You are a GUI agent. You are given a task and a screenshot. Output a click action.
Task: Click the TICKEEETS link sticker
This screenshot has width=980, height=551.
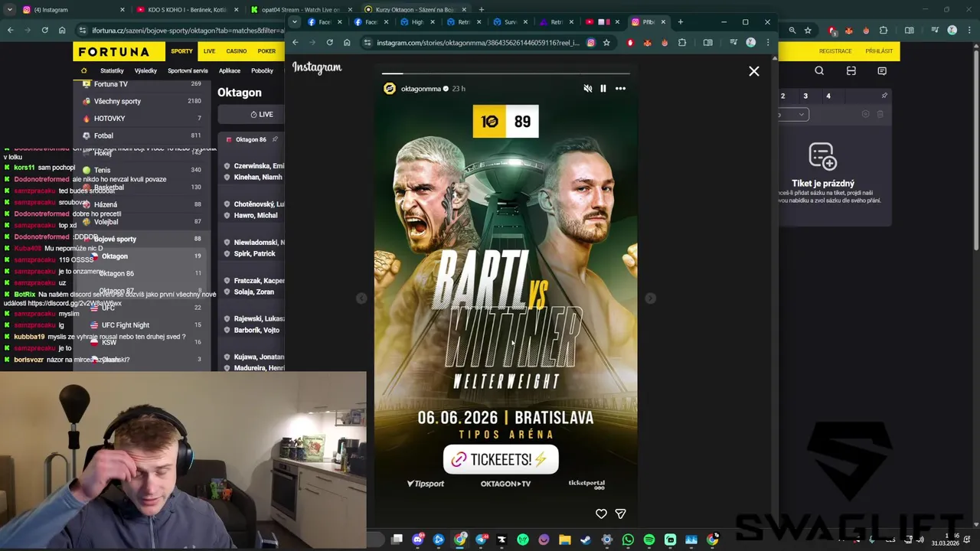[x=501, y=459]
